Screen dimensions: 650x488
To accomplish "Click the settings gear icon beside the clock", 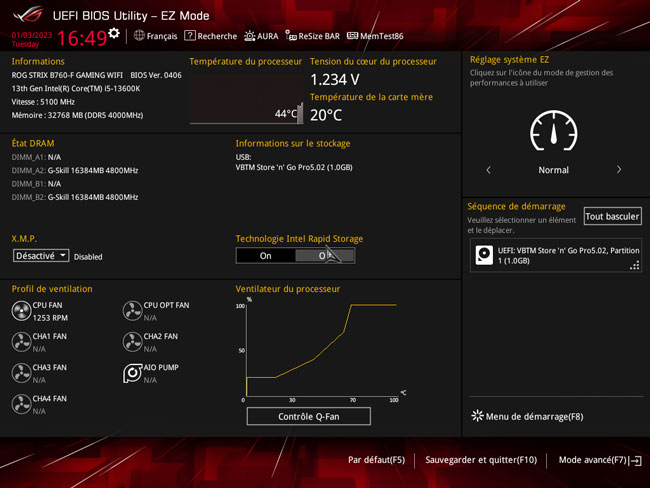I will click(114, 33).
